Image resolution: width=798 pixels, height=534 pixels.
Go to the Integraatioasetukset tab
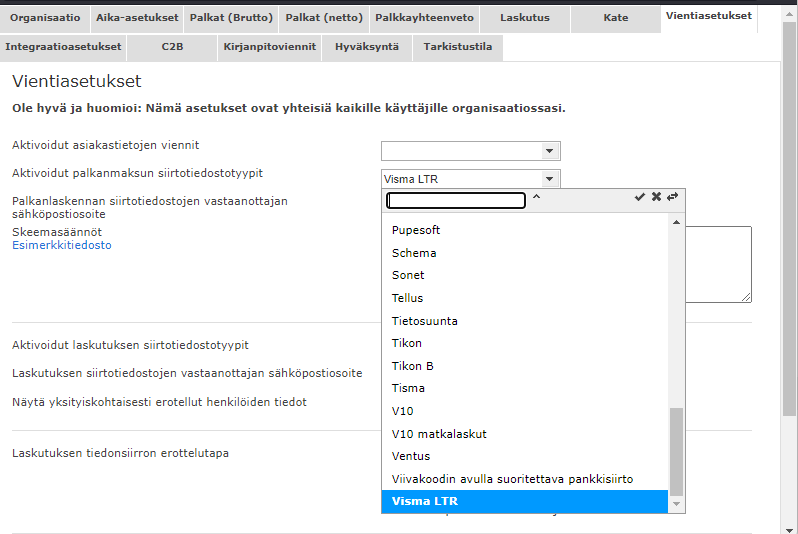pos(63,47)
